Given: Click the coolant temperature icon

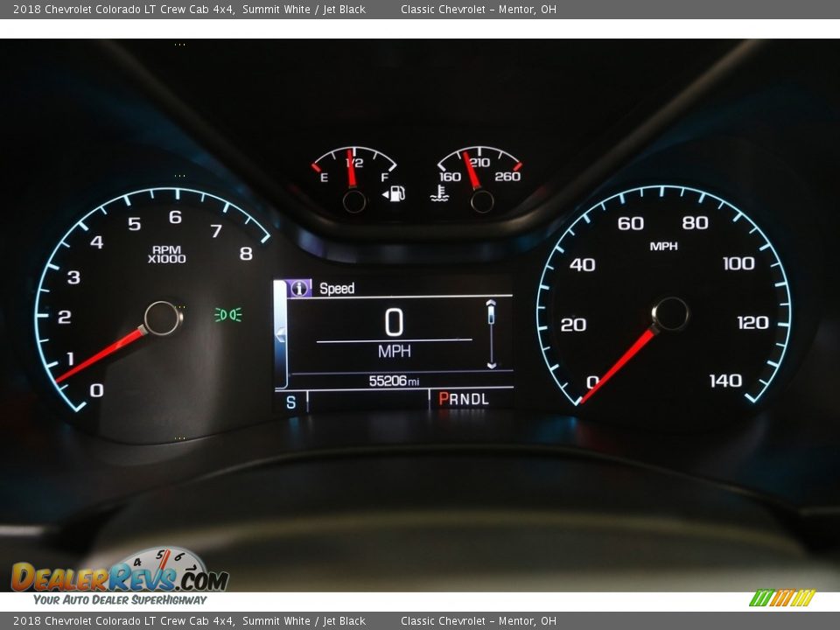Looking at the screenshot, I should point(439,193).
